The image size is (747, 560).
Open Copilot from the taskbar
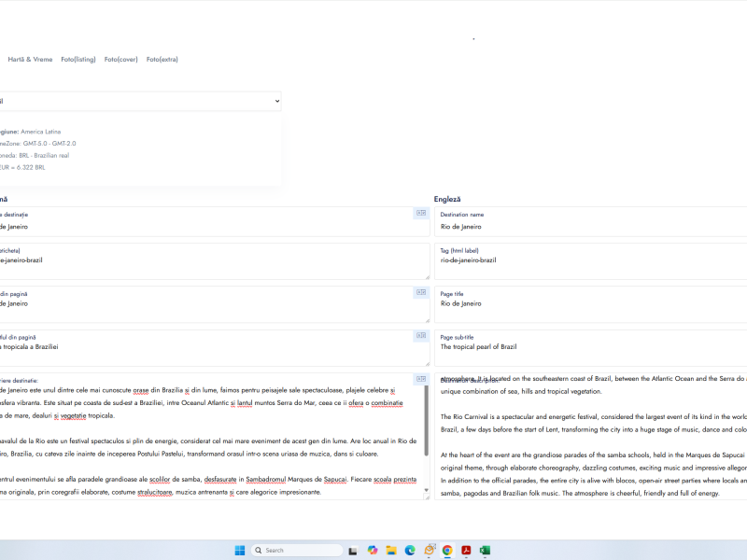coord(373,550)
